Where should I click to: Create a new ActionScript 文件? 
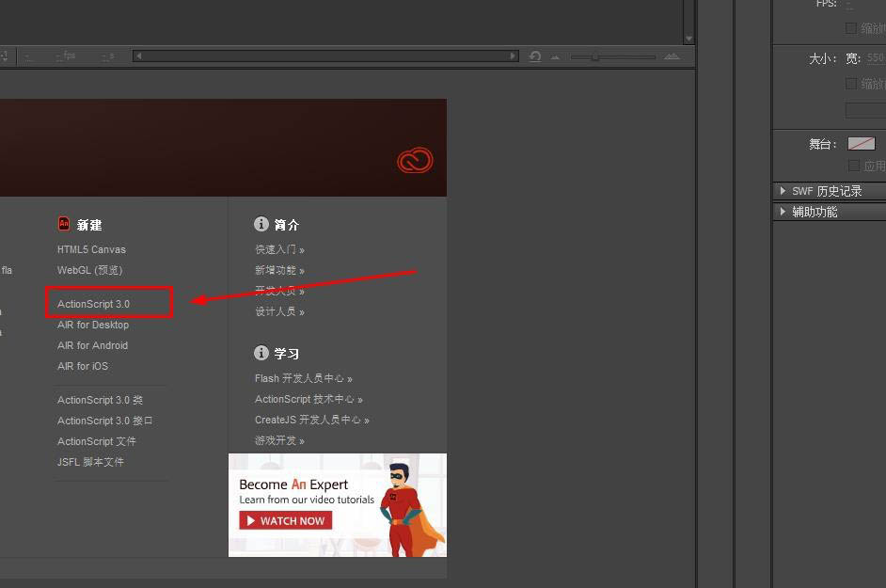97,441
